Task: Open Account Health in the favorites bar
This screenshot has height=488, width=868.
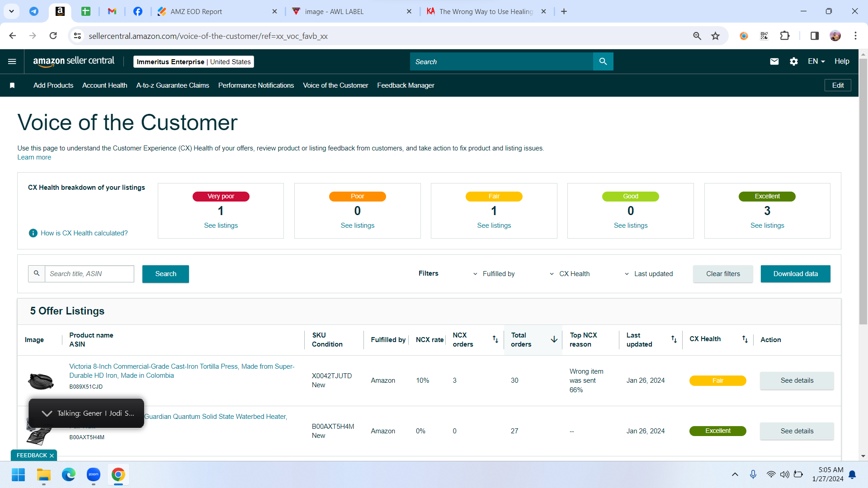Action: tap(105, 85)
